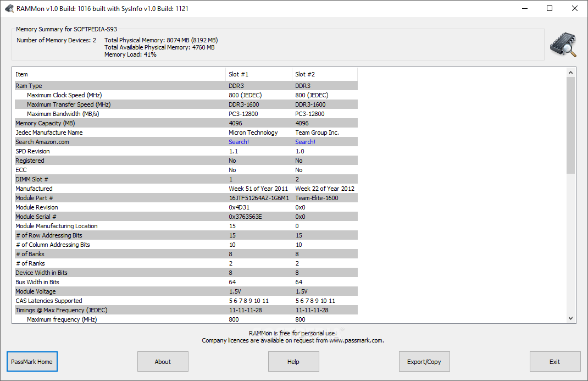Select the # of Row Addressing Bits row
This screenshot has width=588, height=381.
click(186, 235)
